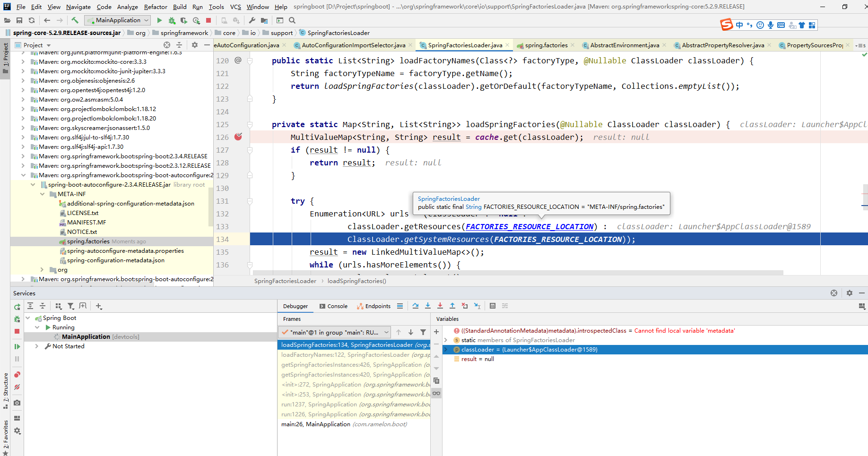Rerun the service with green refresh icon
Screen dimensions: 868x456
click(17, 307)
